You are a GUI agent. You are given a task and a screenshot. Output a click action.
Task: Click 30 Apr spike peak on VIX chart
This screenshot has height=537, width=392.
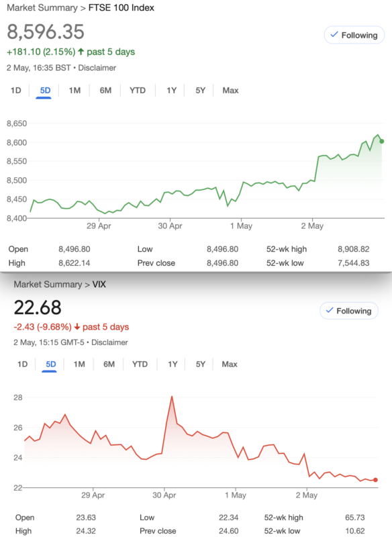172,397
